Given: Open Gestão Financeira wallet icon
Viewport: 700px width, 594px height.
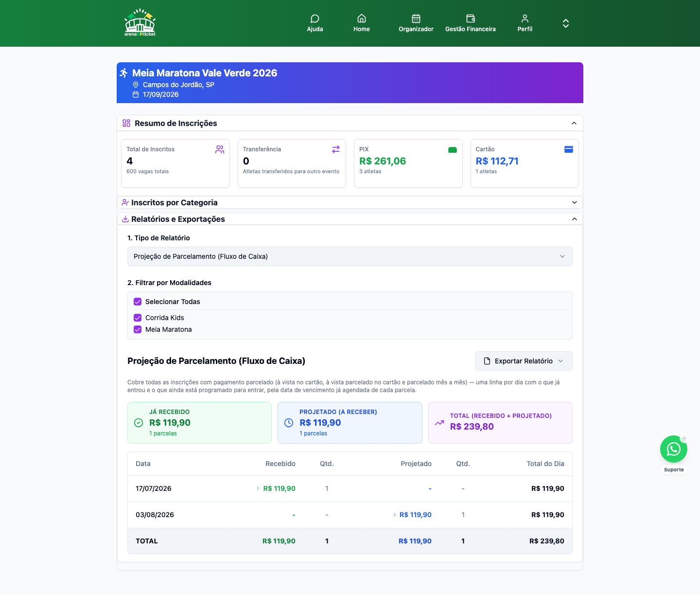Looking at the screenshot, I should click(471, 18).
